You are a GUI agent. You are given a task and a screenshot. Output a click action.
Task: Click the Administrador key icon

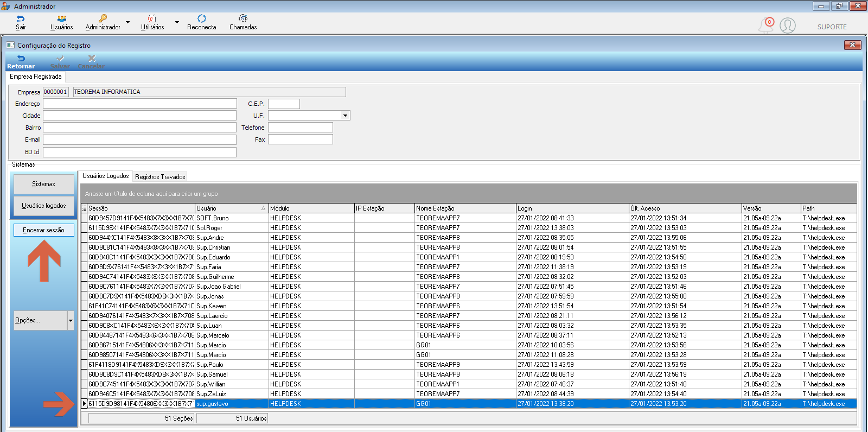pyautogui.click(x=103, y=19)
